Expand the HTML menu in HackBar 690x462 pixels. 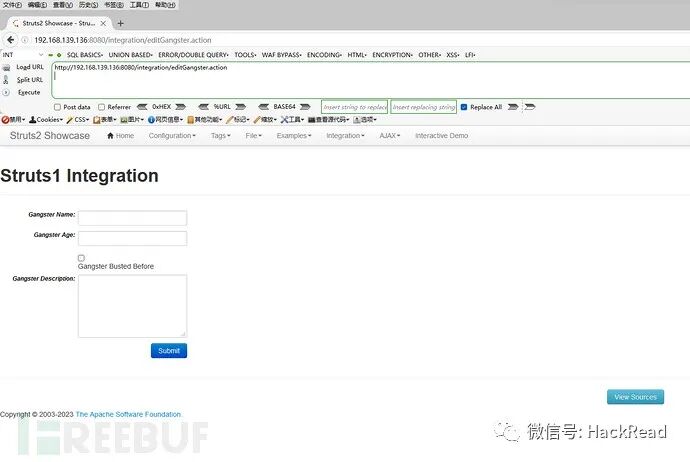(357, 55)
